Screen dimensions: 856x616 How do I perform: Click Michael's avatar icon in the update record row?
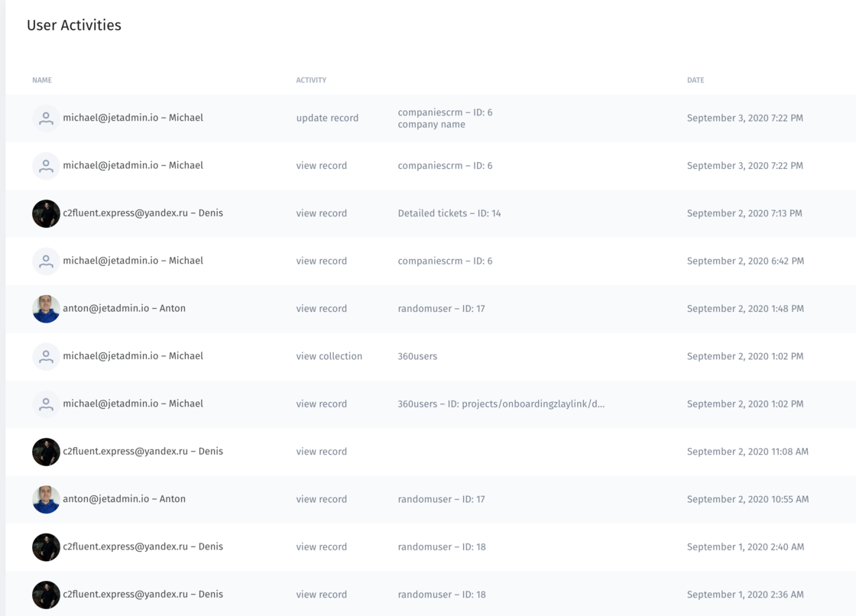46,118
